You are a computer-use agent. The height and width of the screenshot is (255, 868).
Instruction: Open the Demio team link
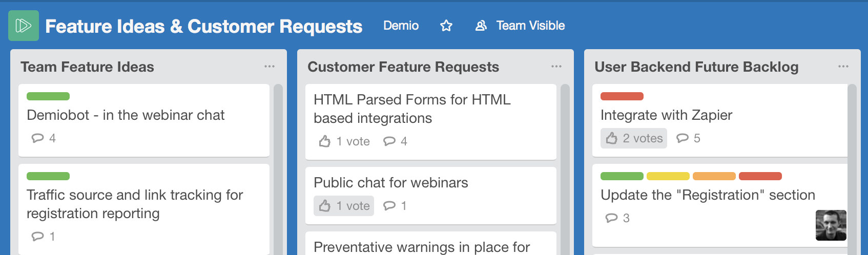pos(401,26)
